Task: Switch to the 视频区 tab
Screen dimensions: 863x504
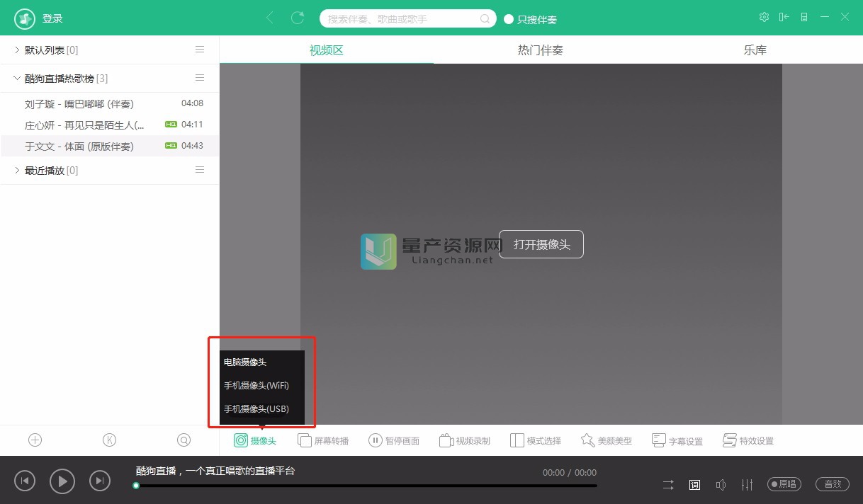Action: (327, 50)
